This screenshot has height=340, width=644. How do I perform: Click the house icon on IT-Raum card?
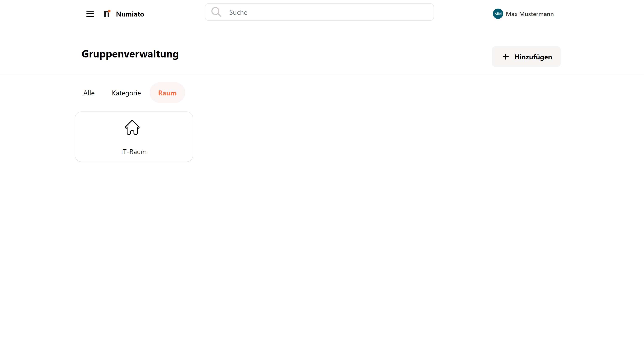tap(132, 127)
